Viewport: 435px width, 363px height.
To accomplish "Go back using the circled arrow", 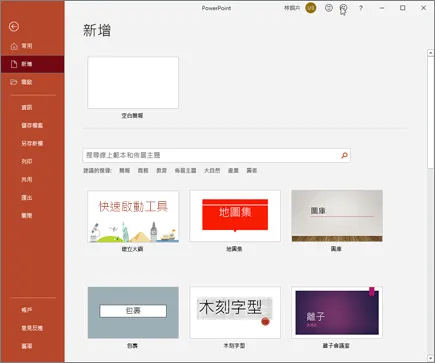I will coord(14,26).
